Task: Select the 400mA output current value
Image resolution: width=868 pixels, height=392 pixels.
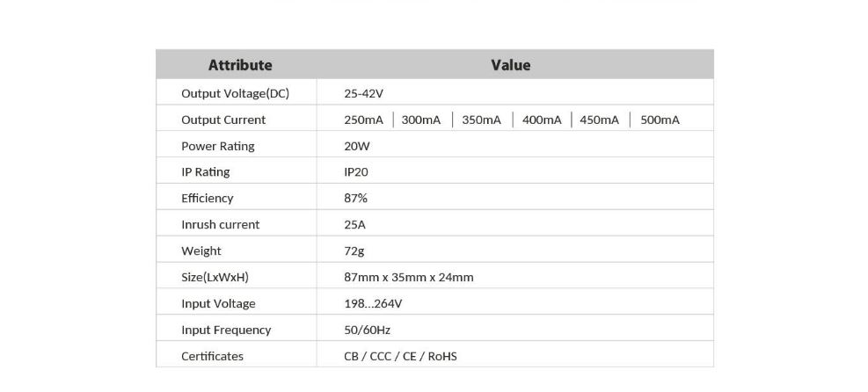Action: click(542, 120)
